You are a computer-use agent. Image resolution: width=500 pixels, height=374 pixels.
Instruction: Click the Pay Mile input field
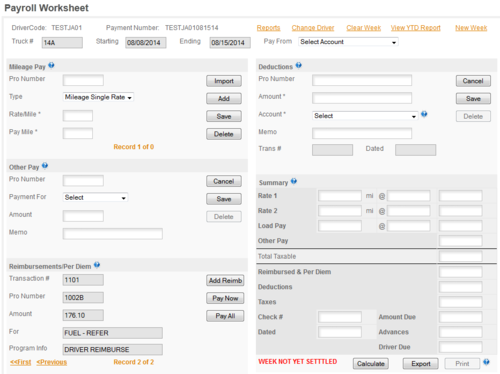coord(78,133)
